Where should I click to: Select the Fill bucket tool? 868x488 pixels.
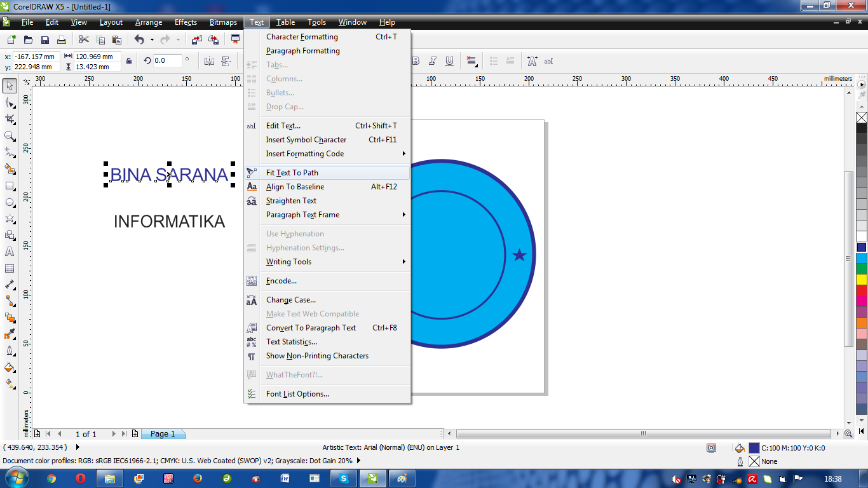pos(10,367)
